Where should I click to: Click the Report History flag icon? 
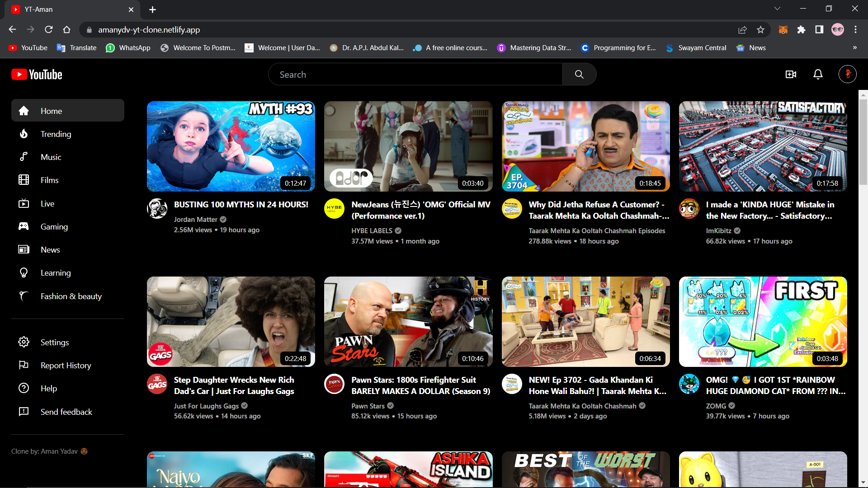tap(24, 365)
